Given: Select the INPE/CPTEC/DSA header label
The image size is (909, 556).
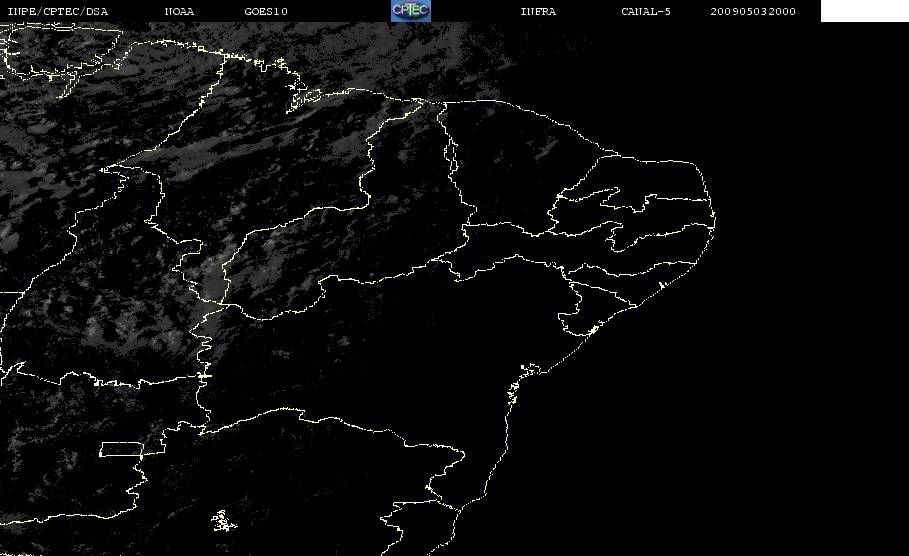Looking at the screenshot, I should (x=57, y=11).
